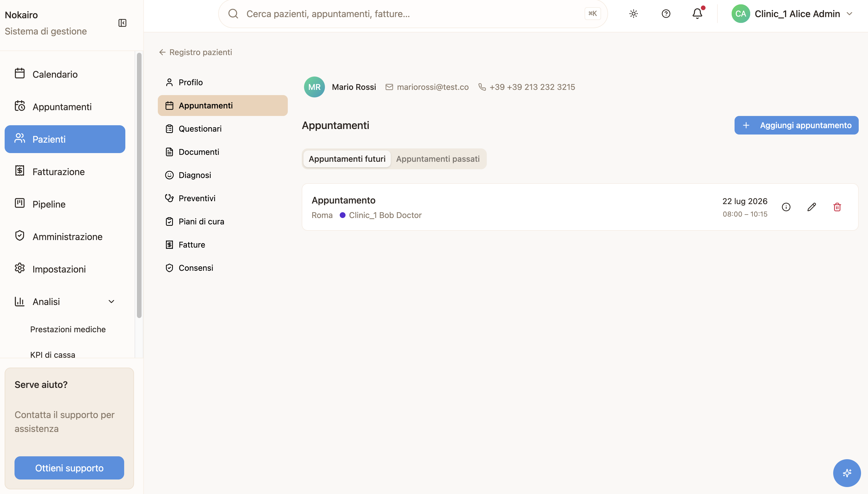Viewport: 868px width, 494px height.
Task: Toggle light/dark theme sun icon
Action: click(x=633, y=14)
